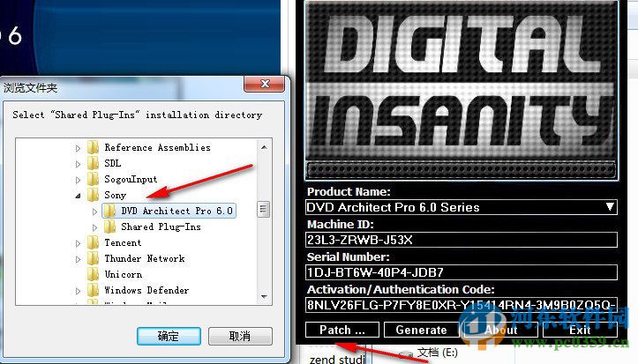638x364 pixels.
Task: Select the SDL folder icon
Action: click(x=94, y=163)
